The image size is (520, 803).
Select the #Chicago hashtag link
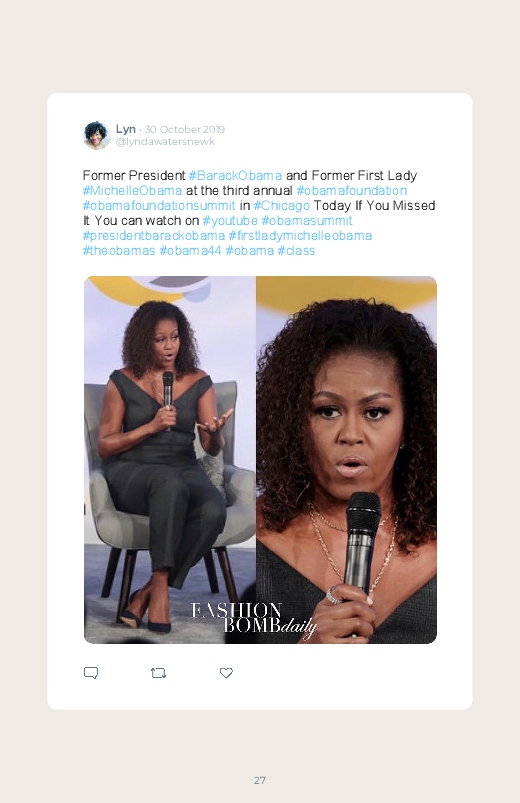[281, 206]
